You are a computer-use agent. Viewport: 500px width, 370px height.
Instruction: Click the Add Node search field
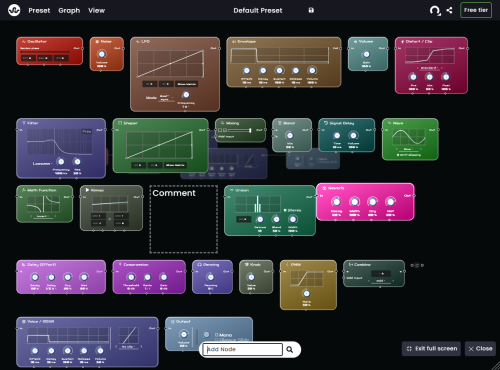(243, 349)
